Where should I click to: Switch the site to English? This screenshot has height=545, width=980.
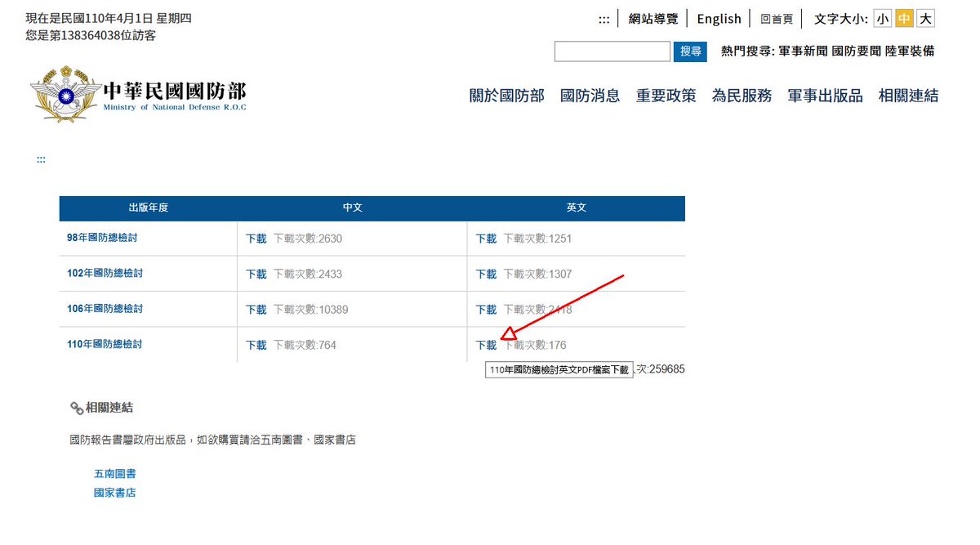point(718,18)
